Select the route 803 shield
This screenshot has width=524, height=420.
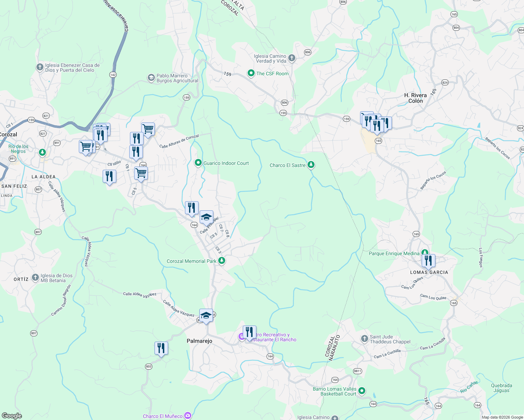(x=149, y=366)
